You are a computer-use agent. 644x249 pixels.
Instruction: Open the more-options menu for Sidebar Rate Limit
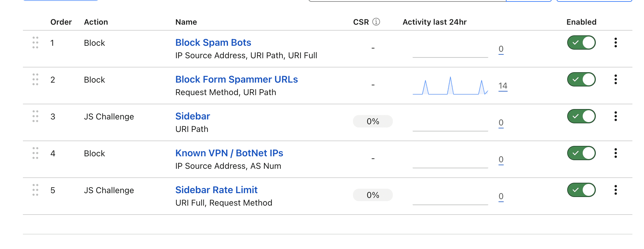click(616, 190)
